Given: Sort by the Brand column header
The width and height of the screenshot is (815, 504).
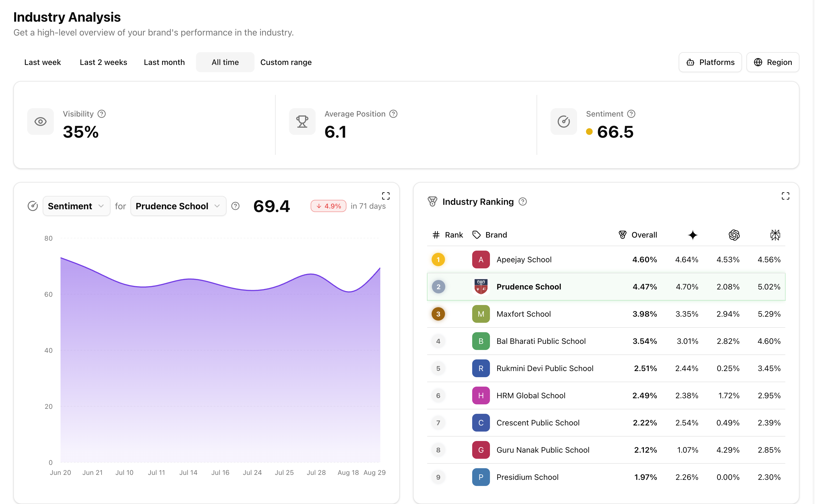Looking at the screenshot, I should pos(490,235).
